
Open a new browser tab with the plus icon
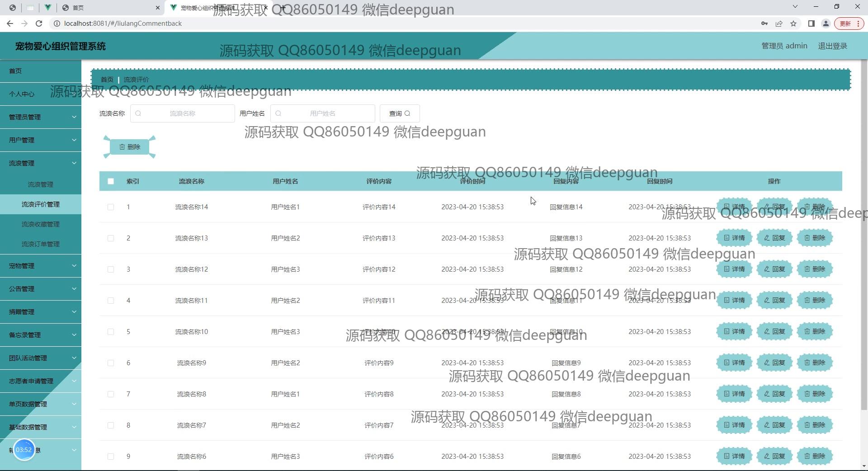[x=283, y=8]
